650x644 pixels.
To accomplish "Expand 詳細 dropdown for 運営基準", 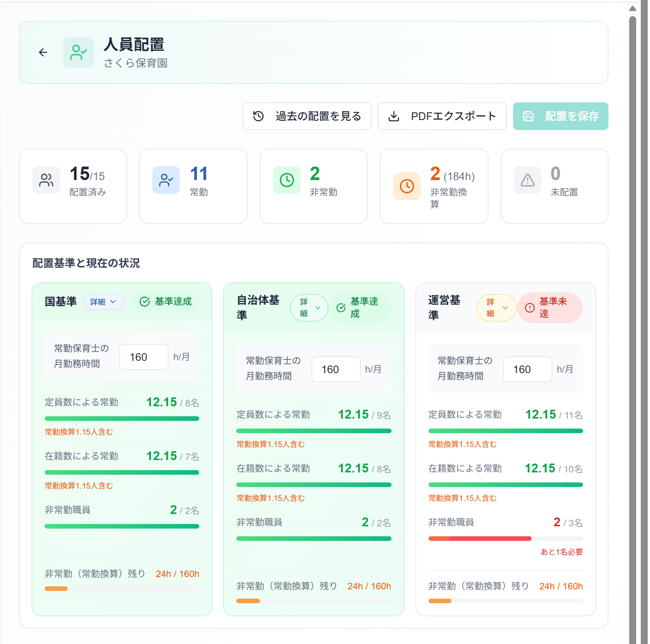I will (x=496, y=308).
